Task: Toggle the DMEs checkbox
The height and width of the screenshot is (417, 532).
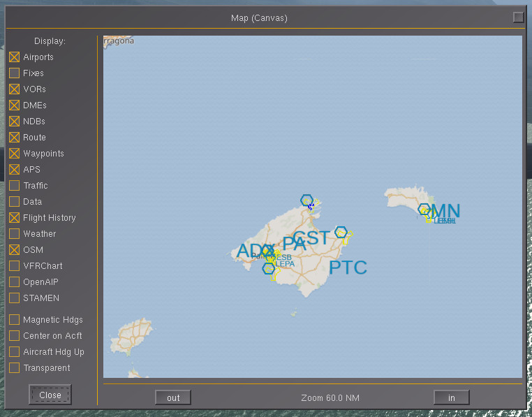Action: pos(14,105)
